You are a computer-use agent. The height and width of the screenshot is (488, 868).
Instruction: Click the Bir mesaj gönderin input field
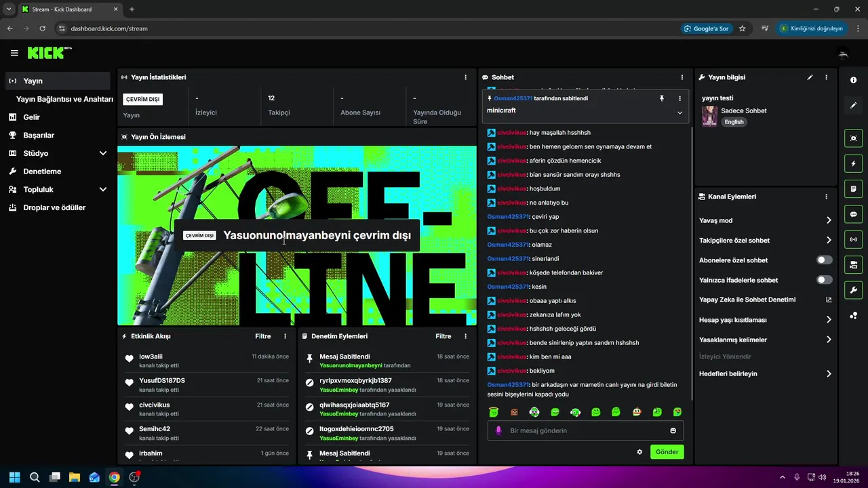point(586,430)
